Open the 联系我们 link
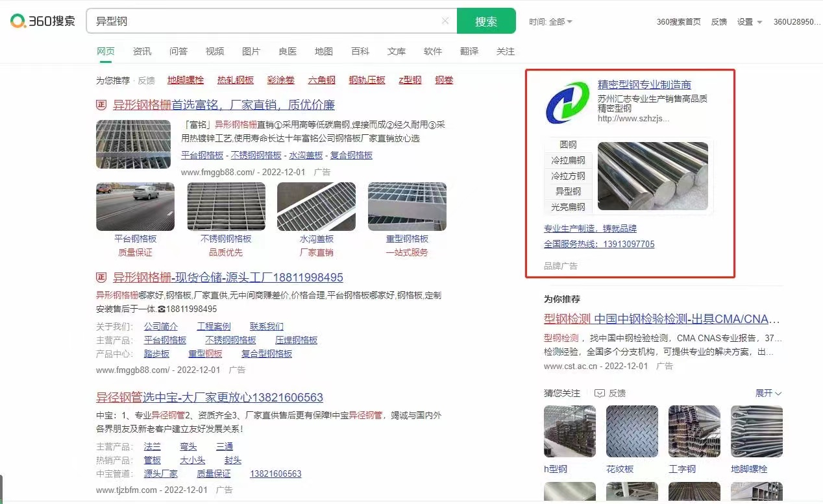This screenshot has height=504, width=823. pos(267,326)
